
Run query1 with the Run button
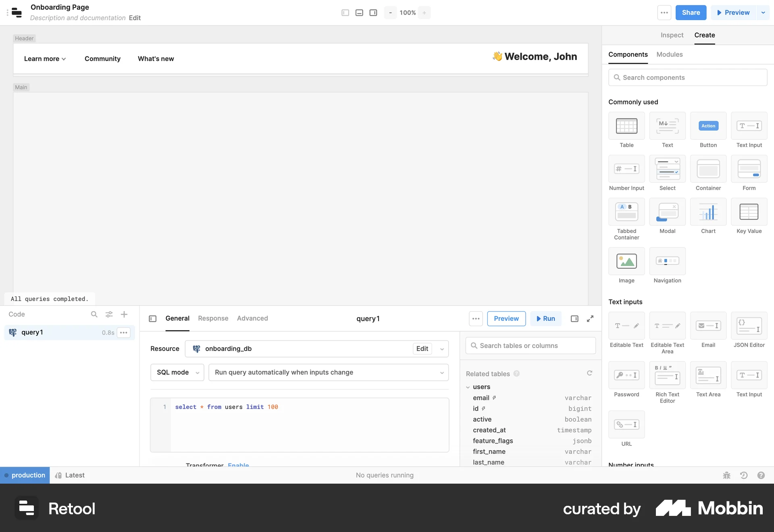(546, 318)
